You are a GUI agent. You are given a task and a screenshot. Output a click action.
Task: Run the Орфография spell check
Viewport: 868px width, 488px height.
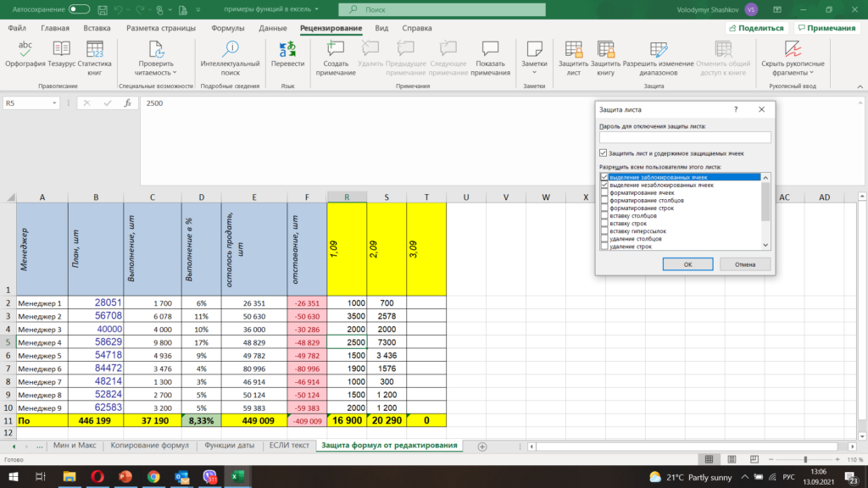pos(25,54)
